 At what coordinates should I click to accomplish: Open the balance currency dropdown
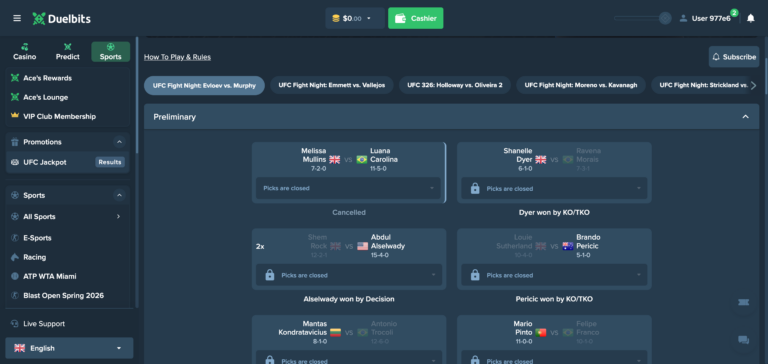[x=369, y=19]
